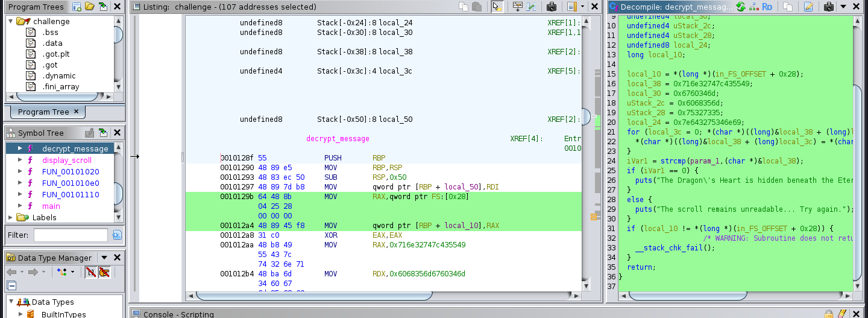Screen dimensions: 868x318
Task: Click the Listing field diff markers icon
Action: pos(530,7)
